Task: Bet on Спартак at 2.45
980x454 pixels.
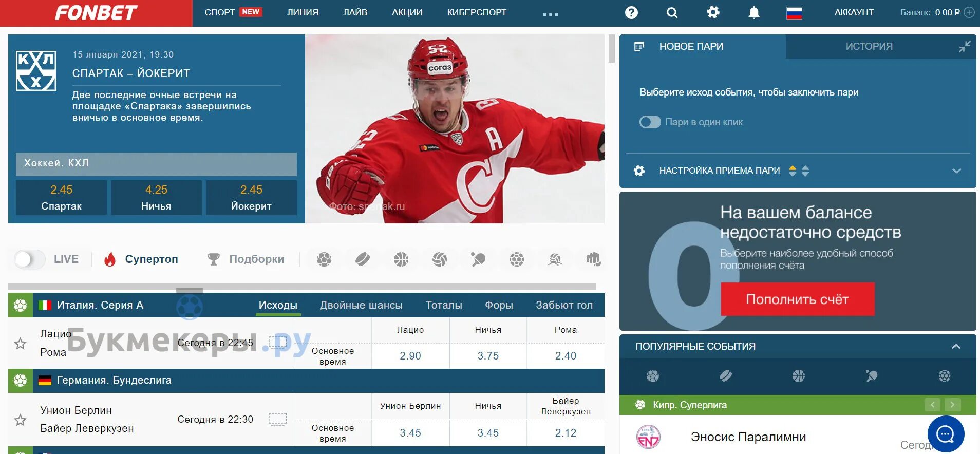Action: coord(61,197)
